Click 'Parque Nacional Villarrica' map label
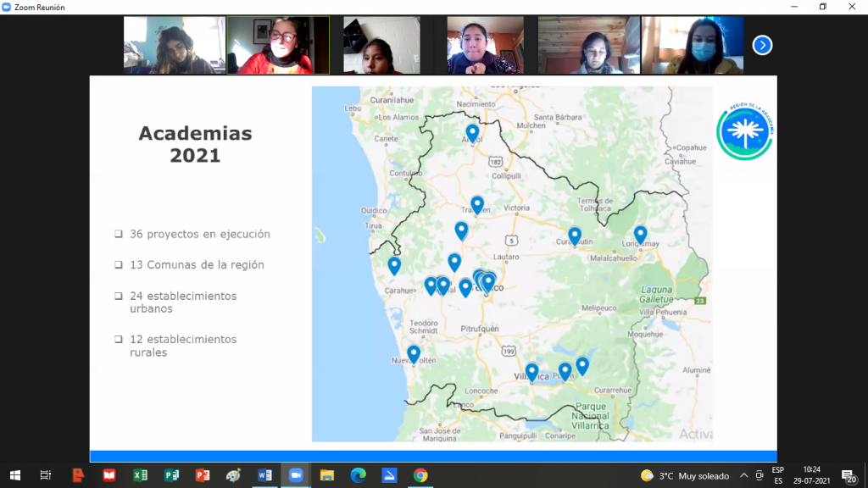The height and width of the screenshot is (488, 868). [590, 416]
